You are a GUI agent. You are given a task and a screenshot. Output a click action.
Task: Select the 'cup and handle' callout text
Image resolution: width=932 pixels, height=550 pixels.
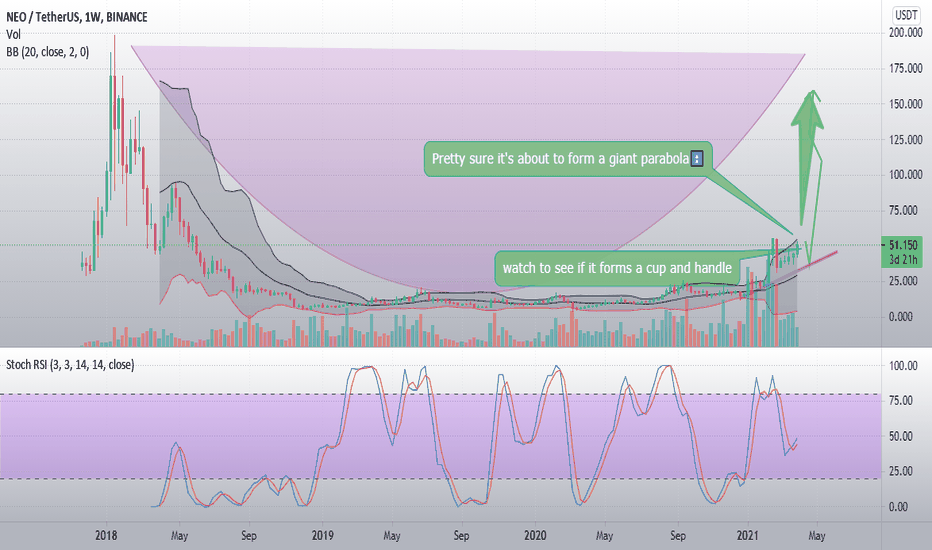click(617, 268)
